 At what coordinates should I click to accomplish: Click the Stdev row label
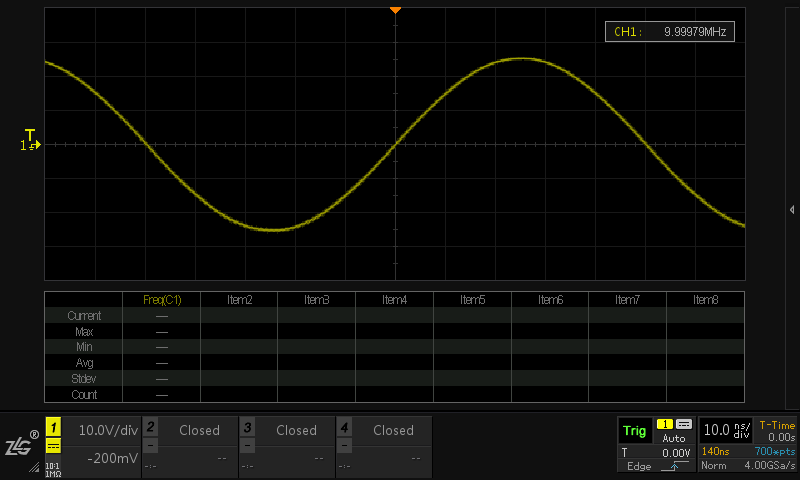84,379
